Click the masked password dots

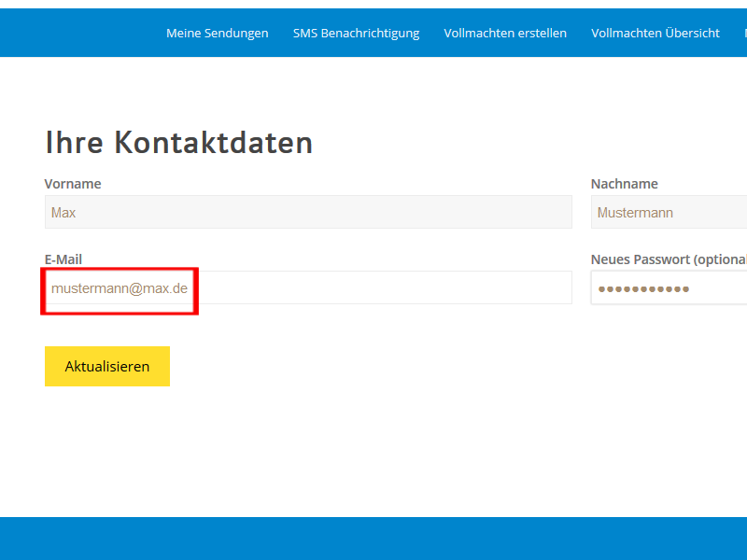click(x=643, y=288)
